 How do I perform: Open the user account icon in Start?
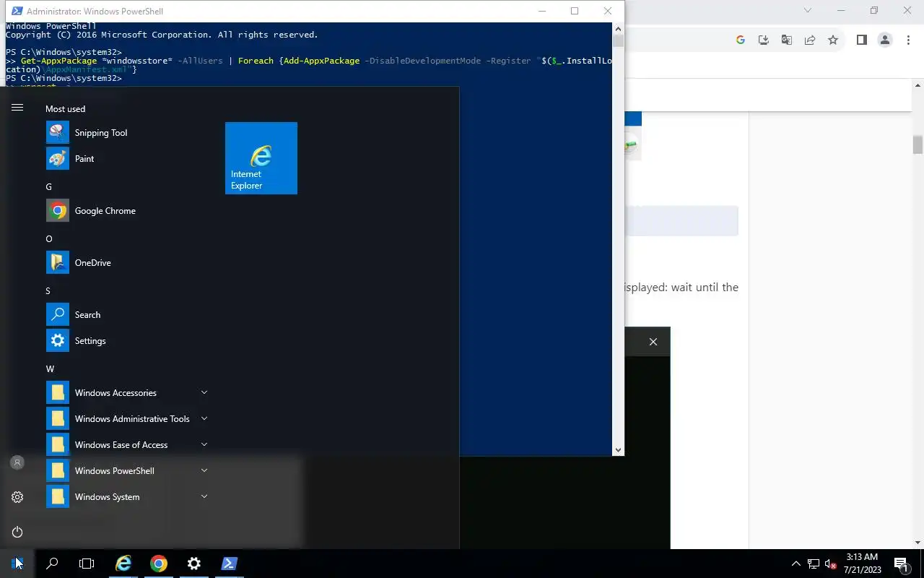point(17,462)
